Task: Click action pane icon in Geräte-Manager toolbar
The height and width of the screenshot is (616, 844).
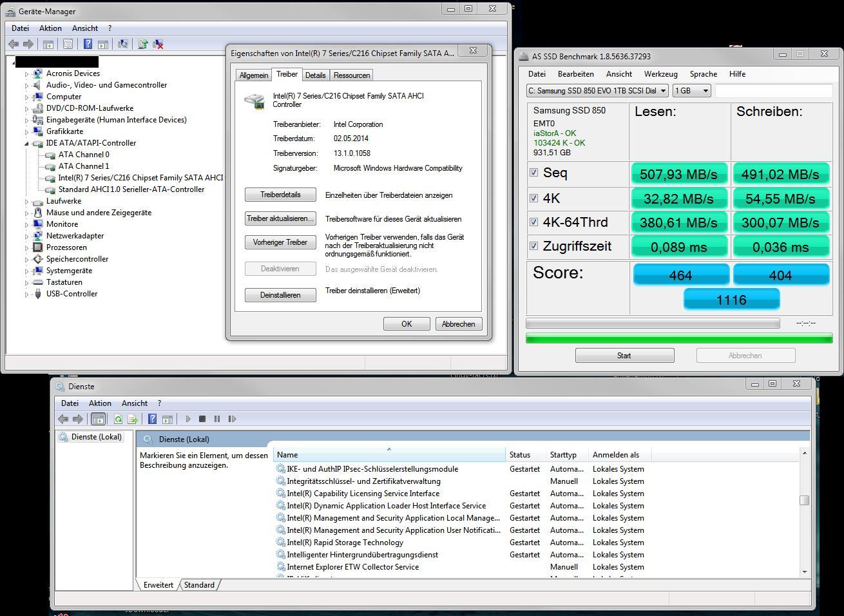Action: [102, 44]
